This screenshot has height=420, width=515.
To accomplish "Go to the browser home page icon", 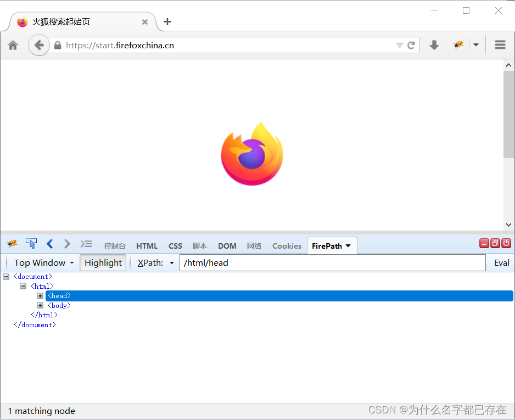I will click(x=13, y=45).
